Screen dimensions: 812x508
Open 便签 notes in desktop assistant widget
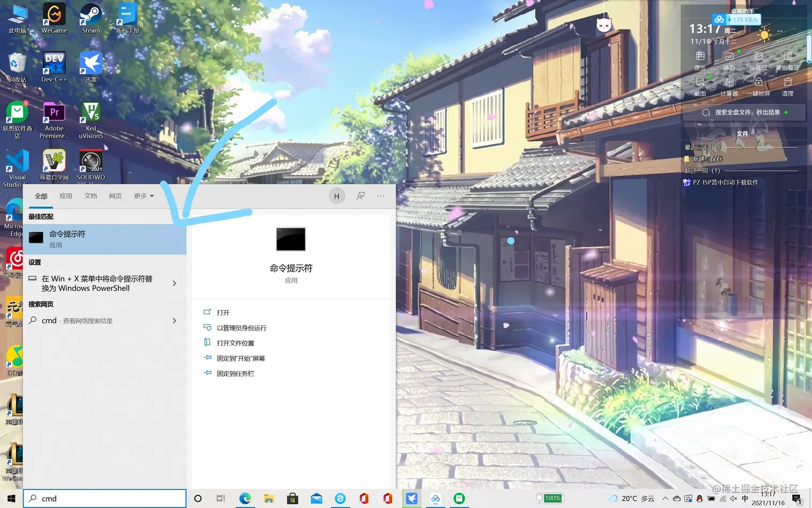[700, 61]
